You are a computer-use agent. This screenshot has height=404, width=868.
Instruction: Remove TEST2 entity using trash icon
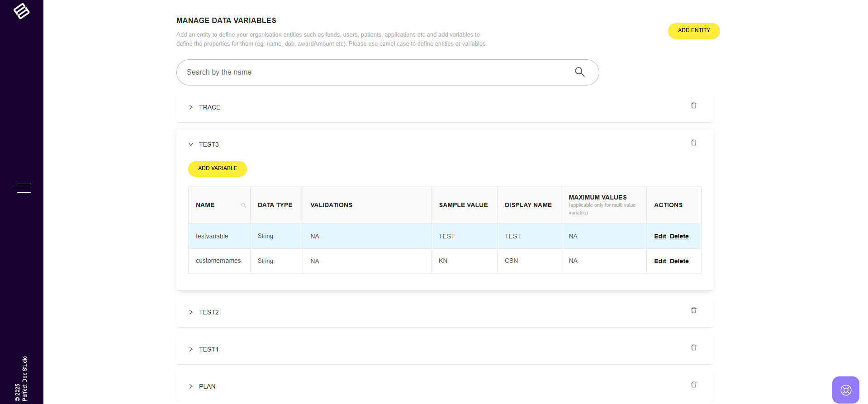click(693, 311)
